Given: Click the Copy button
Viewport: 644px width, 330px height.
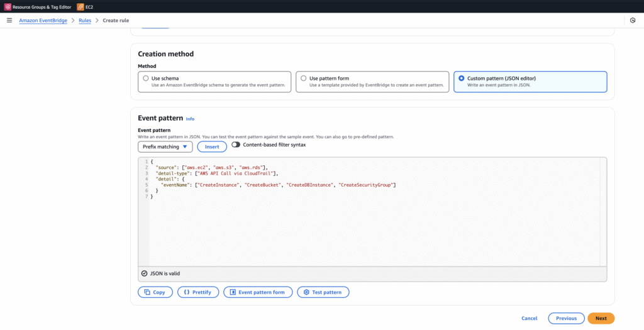Looking at the screenshot, I should 155,292.
